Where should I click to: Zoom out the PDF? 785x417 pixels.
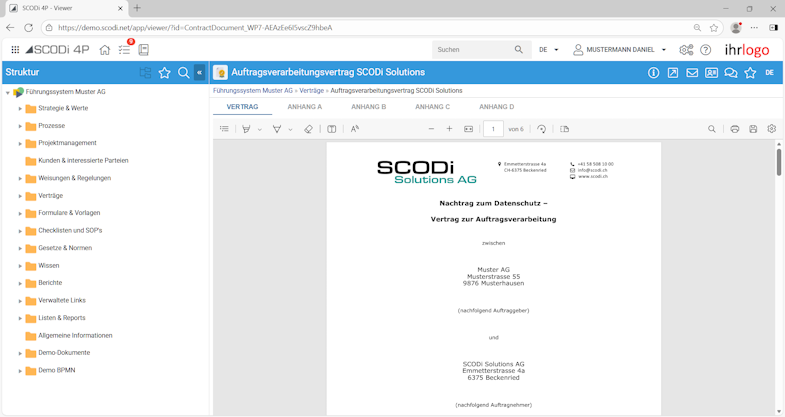point(431,129)
